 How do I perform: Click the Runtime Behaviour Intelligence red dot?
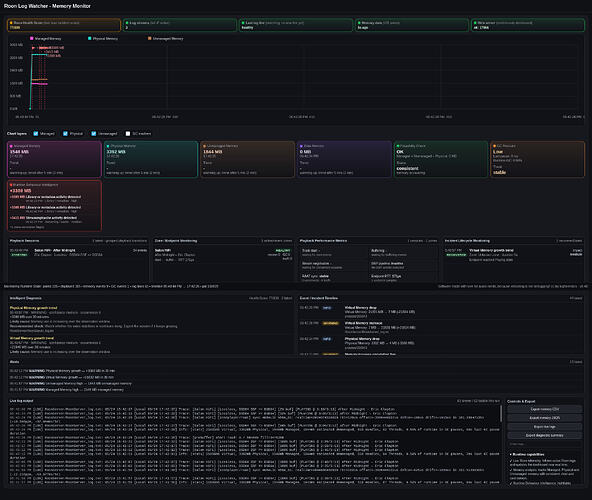tap(11, 185)
